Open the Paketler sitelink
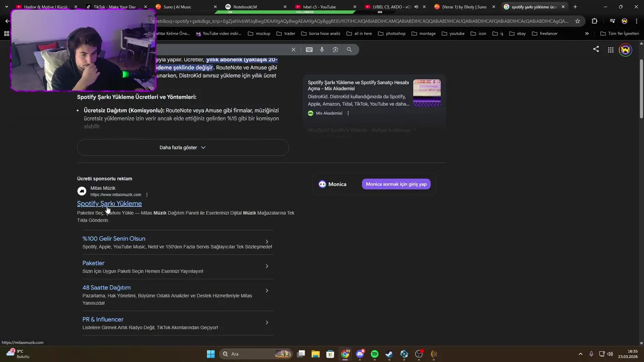The image size is (644, 362). (x=94, y=263)
